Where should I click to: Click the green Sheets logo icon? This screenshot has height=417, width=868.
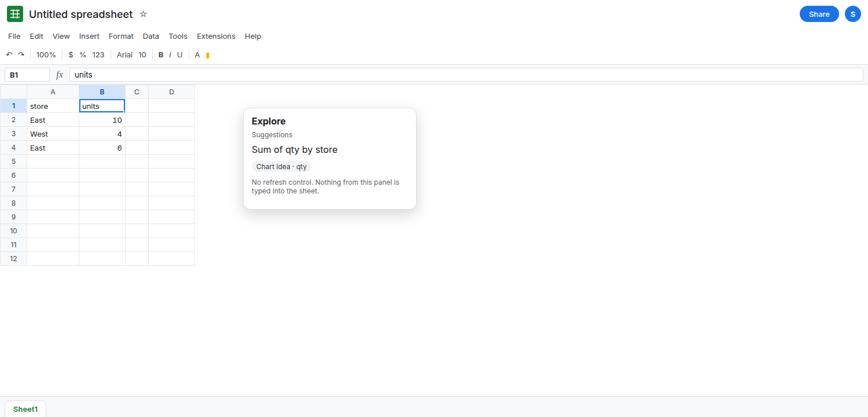coord(15,14)
